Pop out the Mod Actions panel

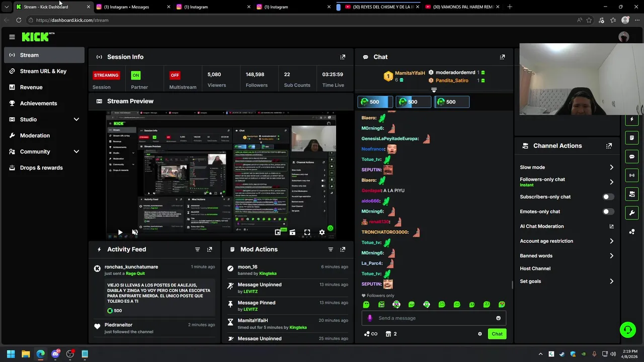click(x=343, y=249)
